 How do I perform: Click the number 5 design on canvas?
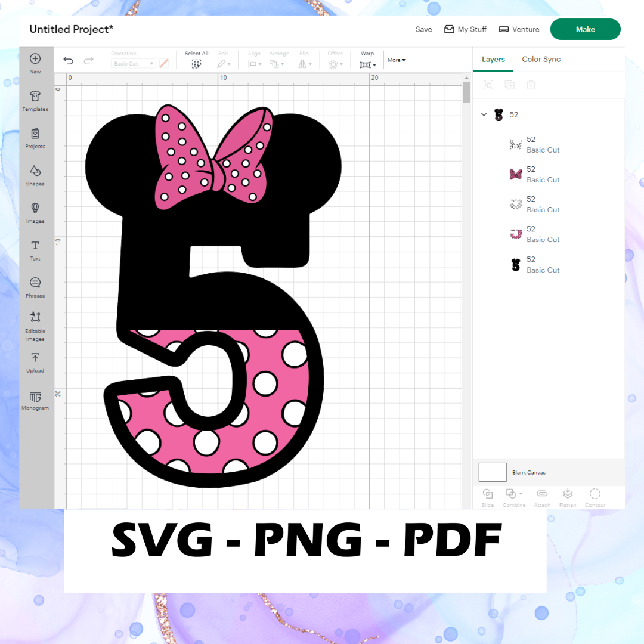point(213,296)
